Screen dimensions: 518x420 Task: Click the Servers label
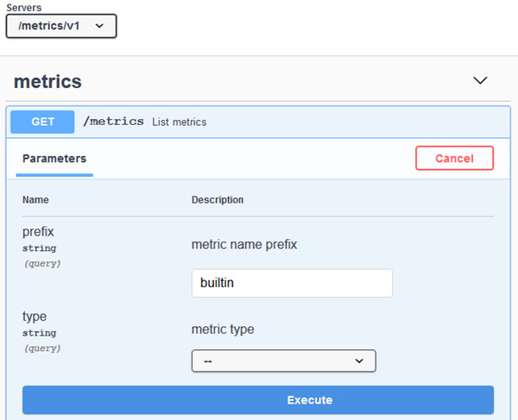pos(23,7)
